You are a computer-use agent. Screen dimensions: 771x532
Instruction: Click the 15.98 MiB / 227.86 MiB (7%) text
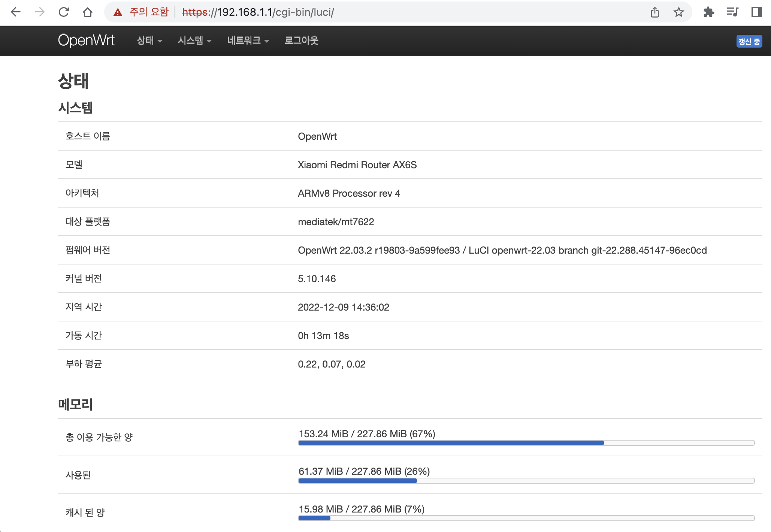tap(362, 509)
